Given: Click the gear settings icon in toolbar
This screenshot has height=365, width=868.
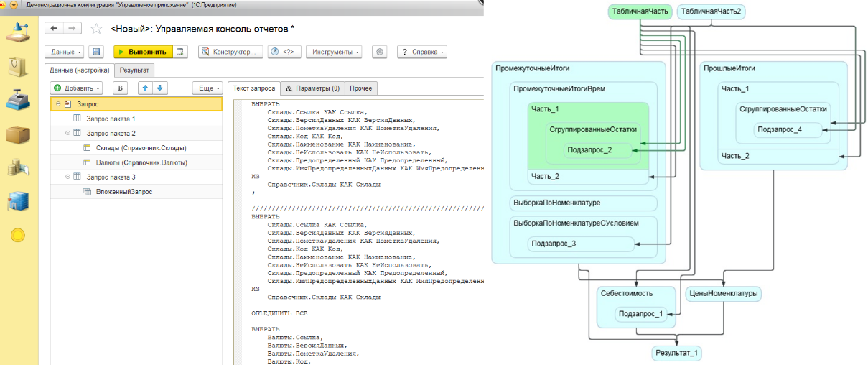Looking at the screenshot, I should tap(380, 52).
